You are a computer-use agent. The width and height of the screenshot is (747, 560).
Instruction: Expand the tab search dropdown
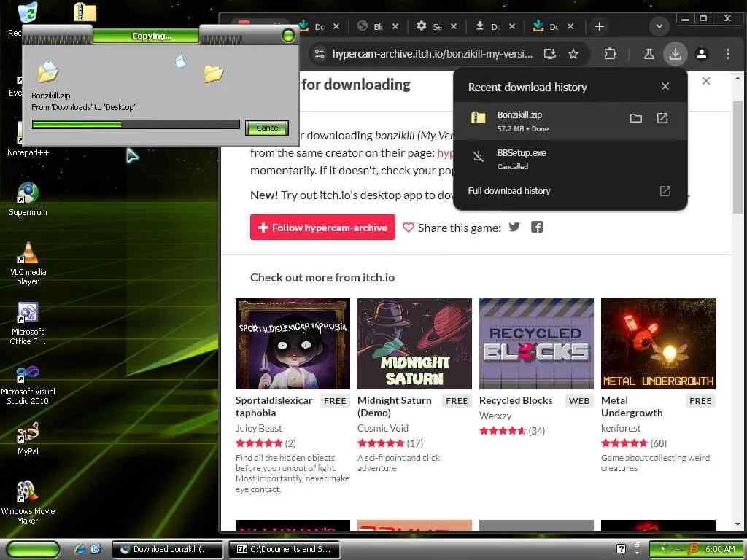659,26
